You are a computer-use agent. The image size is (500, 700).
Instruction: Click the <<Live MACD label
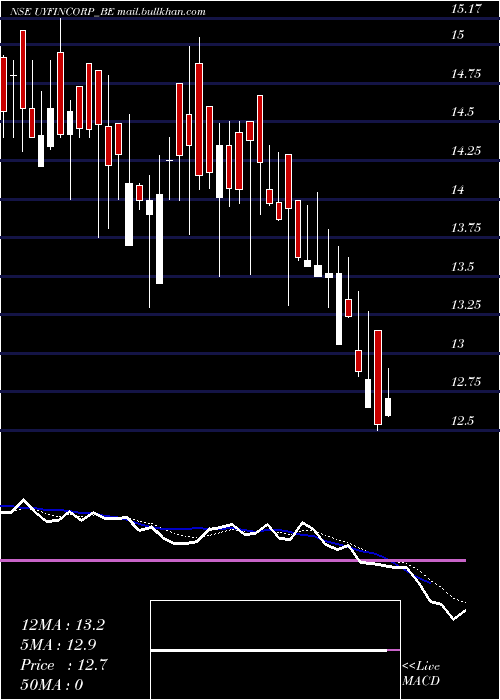421,674
